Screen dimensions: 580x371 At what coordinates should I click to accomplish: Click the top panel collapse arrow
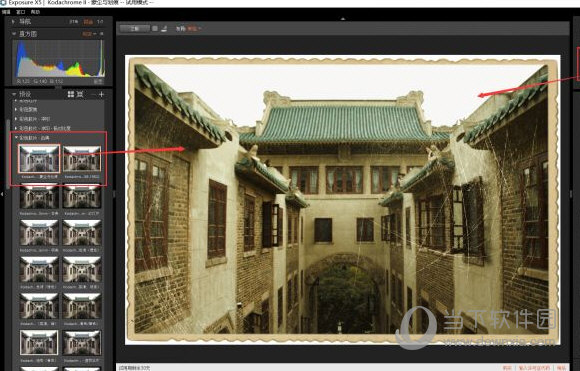343,18
